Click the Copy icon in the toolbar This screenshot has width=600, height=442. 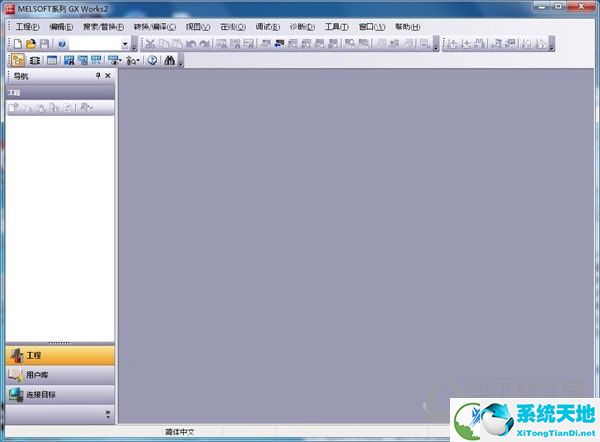pos(164,44)
